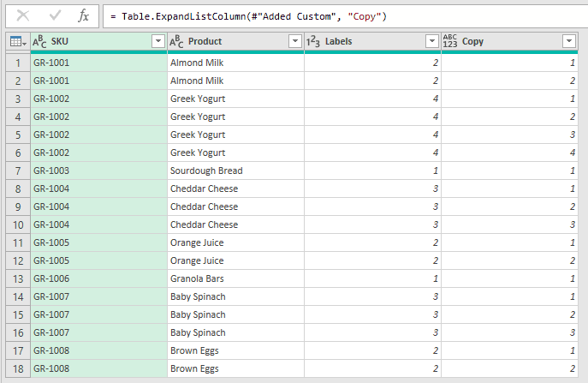Select row number 7

pos(18,171)
